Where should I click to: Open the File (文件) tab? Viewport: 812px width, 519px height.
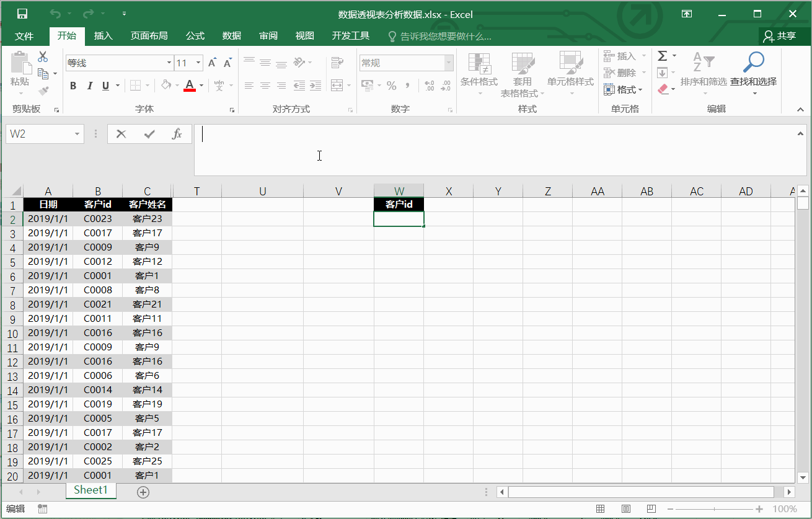pyautogui.click(x=24, y=36)
